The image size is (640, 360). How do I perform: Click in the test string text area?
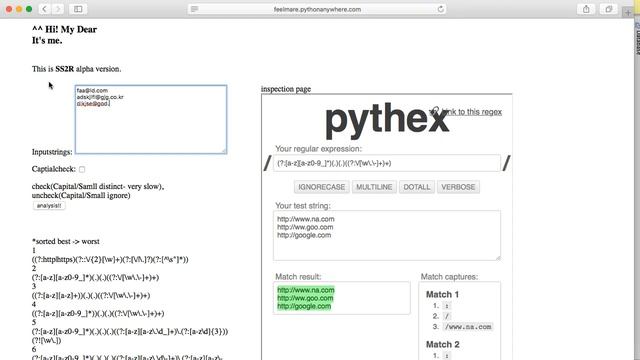387,236
